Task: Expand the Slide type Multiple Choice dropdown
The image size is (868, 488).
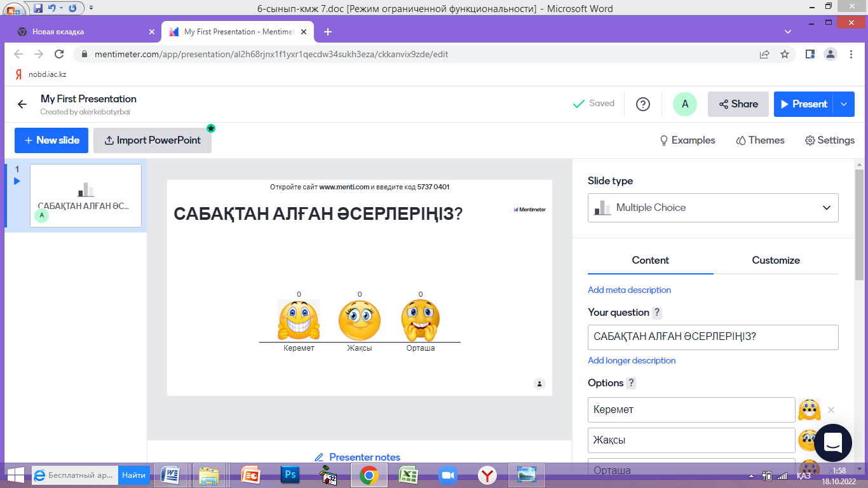Action: click(712, 208)
